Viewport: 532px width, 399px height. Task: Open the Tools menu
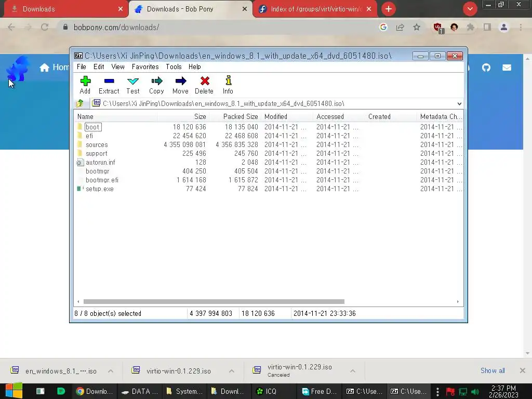point(174,66)
